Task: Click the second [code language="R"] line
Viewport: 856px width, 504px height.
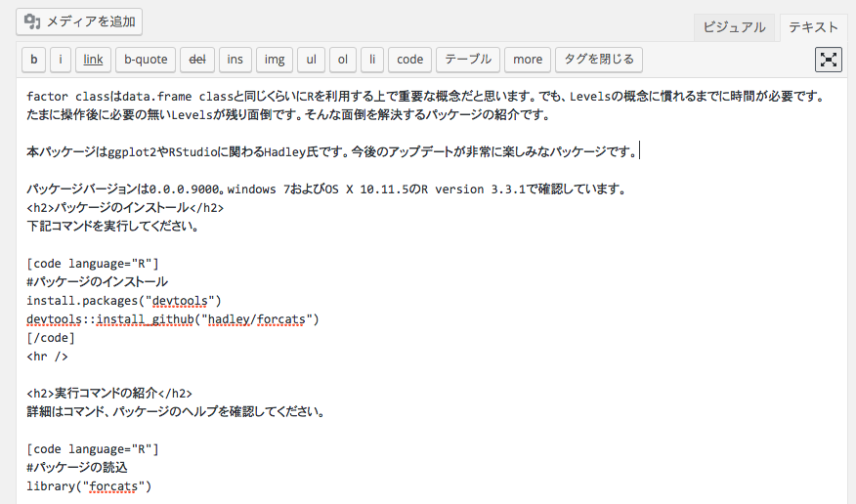Action: (x=92, y=449)
